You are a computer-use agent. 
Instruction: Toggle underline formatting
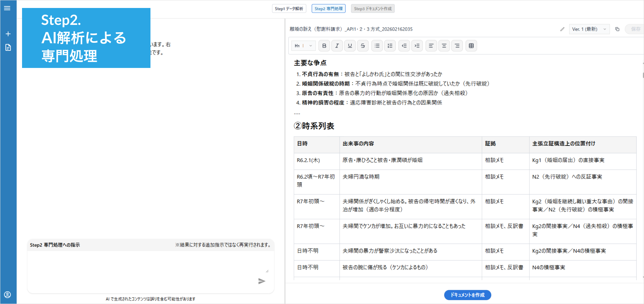click(x=350, y=46)
